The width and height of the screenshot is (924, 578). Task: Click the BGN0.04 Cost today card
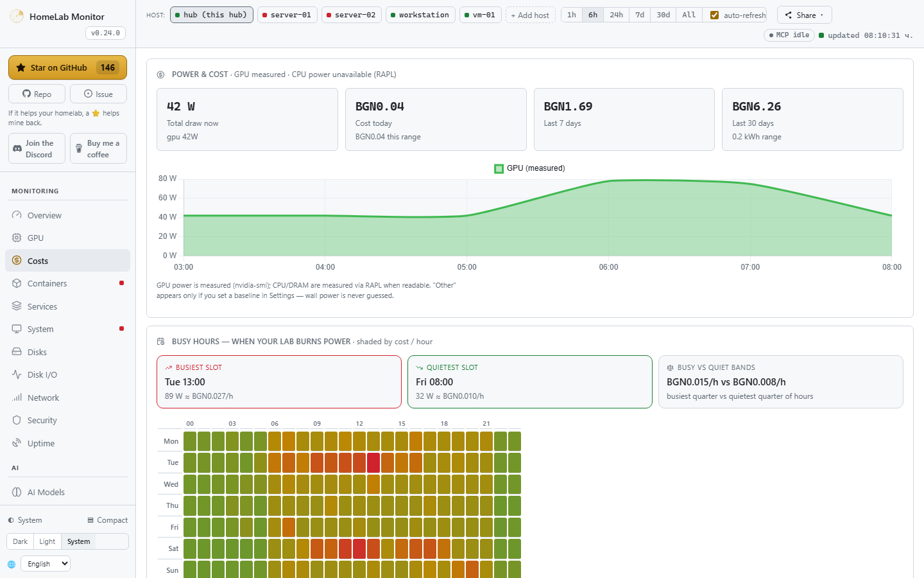[x=436, y=119]
